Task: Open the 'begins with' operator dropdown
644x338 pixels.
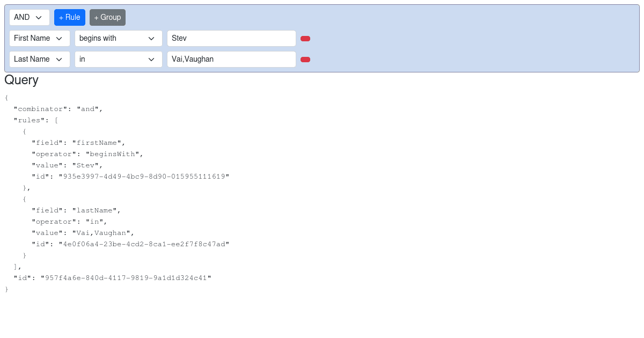Action: pyautogui.click(x=119, y=38)
